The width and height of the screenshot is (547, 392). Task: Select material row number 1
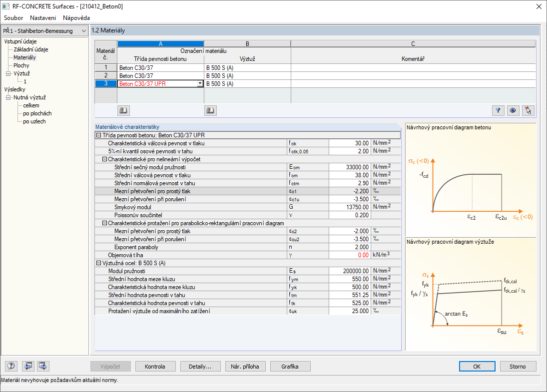coord(106,67)
